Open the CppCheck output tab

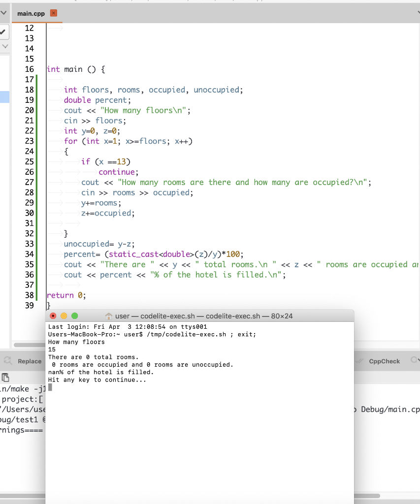pyautogui.click(x=384, y=361)
